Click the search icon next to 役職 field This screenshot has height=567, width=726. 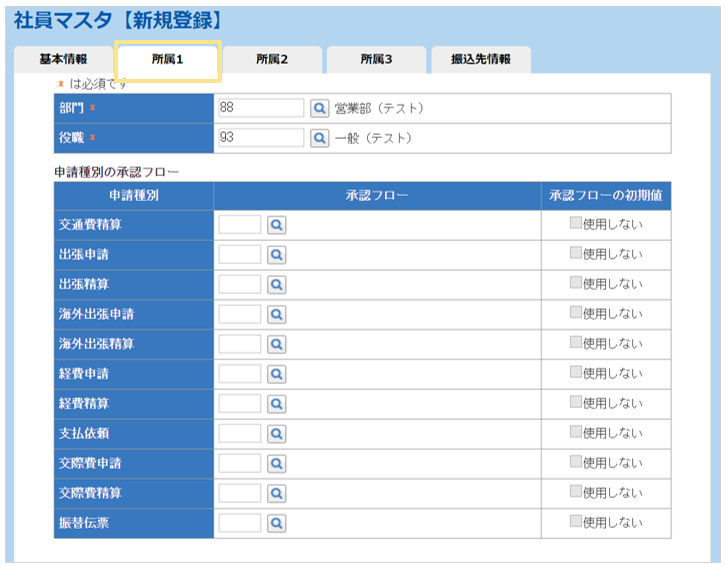[x=319, y=138]
